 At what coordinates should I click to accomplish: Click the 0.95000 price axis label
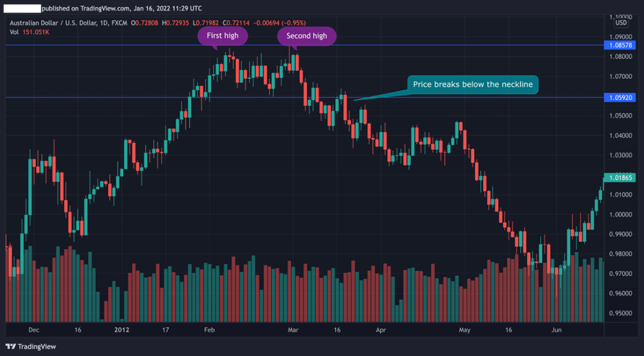point(620,313)
